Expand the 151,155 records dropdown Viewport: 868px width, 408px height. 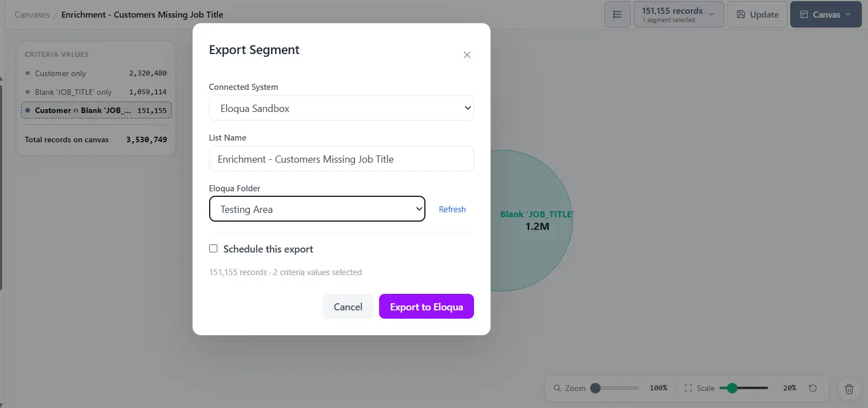[x=678, y=14]
